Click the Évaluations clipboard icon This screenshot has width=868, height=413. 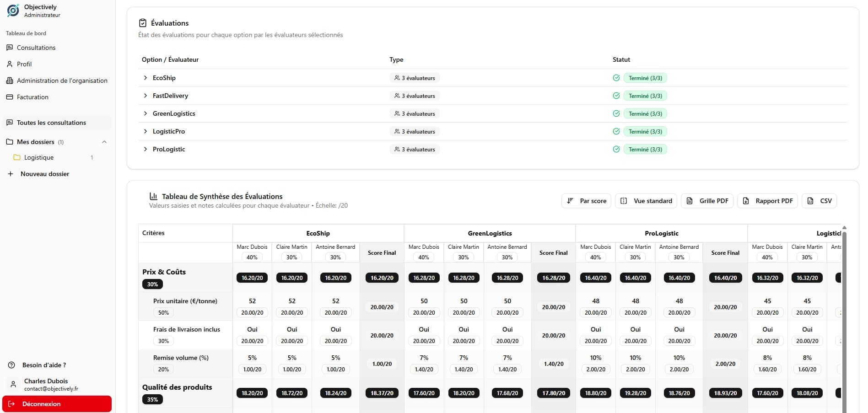(x=142, y=22)
